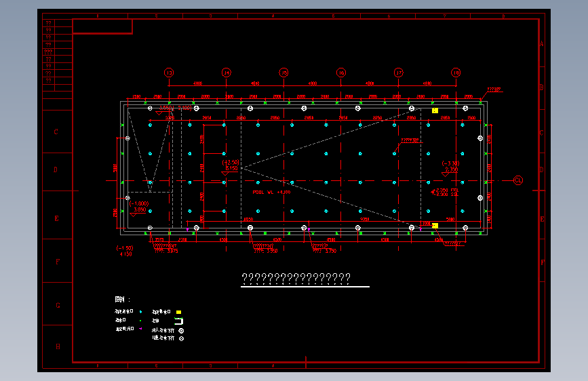The width and height of the screenshot is (588, 381).
Task: Select the 9350 dimension text
Action: pos(364,220)
